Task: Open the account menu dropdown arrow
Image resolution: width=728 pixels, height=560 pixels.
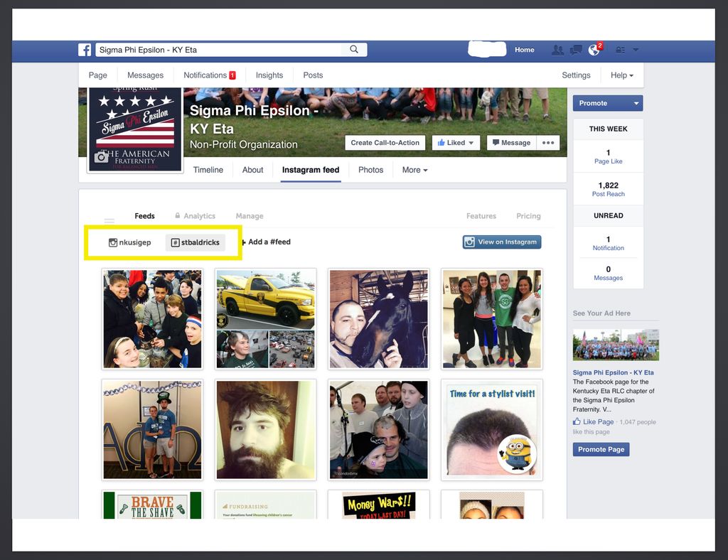Action: coord(636,50)
